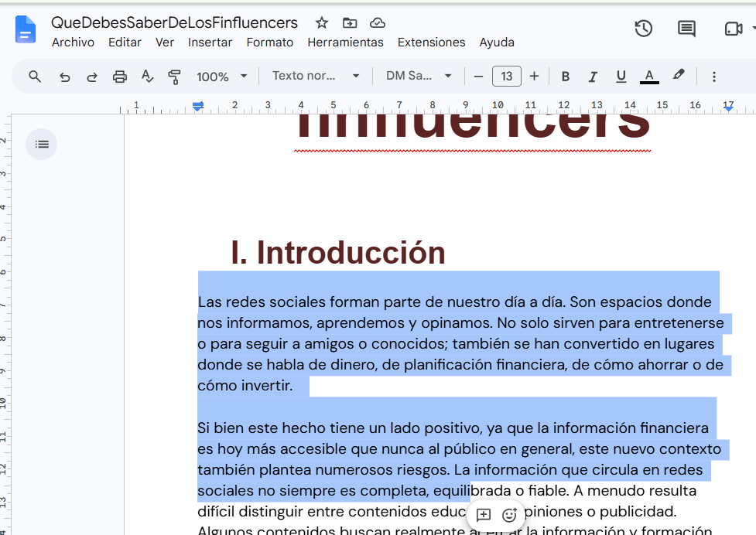Screen dimensions: 756x535
Task: Click the line starting 'difícil distinguir entre'
Action: 437,511
